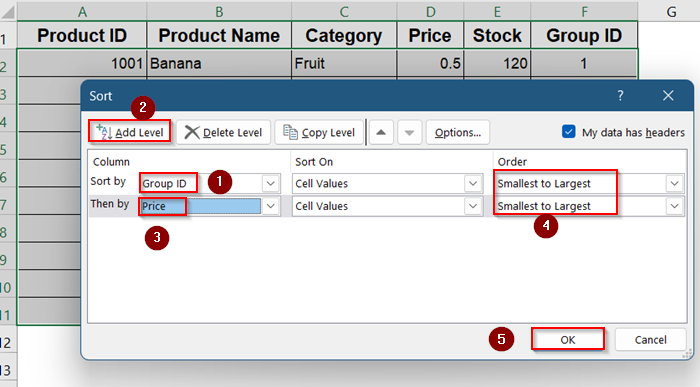700x387 pixels.
Task: Click the Copy Level button
Action: (319, 132)
